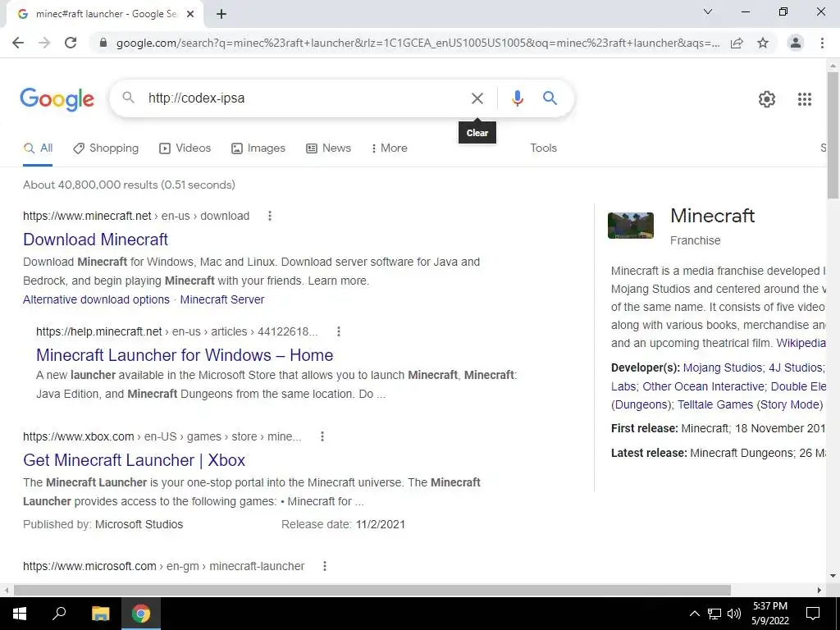The width and height of the screenshot is (840, 630).
Task: Open the Telltale Games link
Action: [715, 405]
